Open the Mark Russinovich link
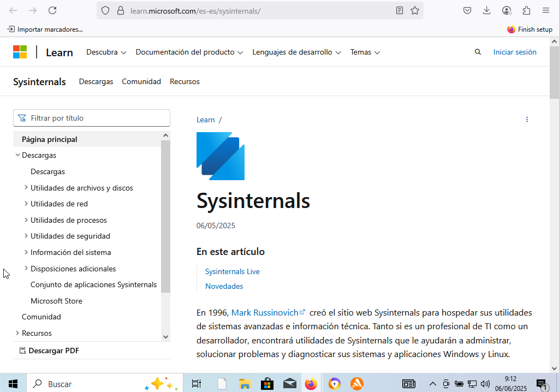559x392 pixels. pos(268,312)
